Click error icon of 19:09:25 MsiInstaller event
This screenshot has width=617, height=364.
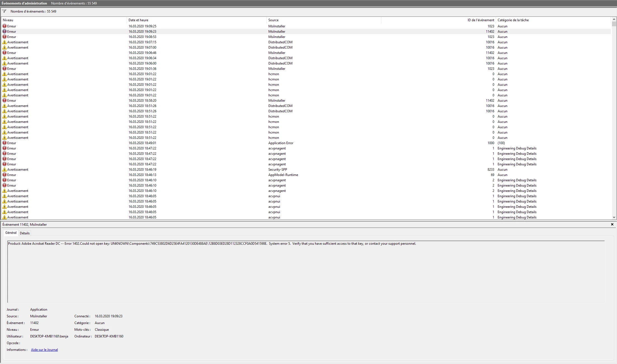click(x=4, y=26)
